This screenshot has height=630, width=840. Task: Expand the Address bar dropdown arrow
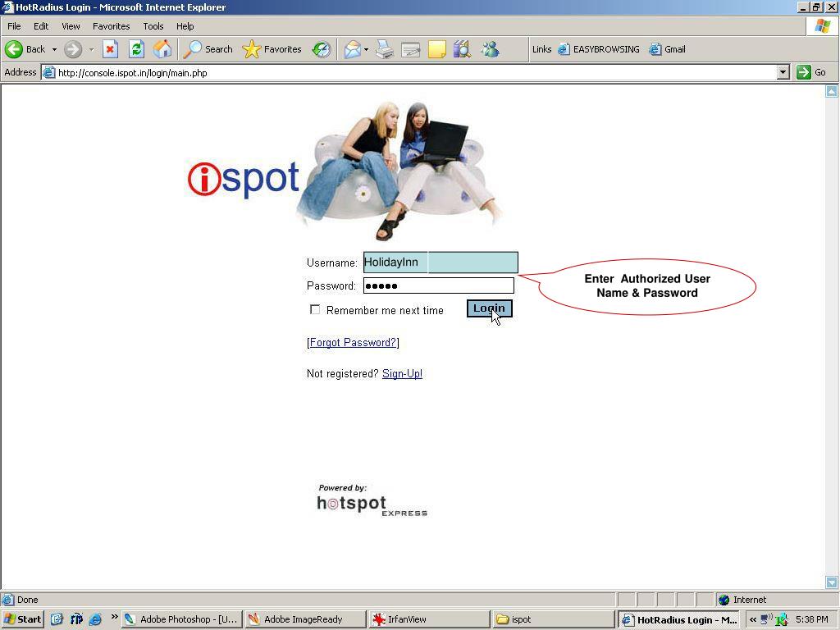[x=783, y=72]
